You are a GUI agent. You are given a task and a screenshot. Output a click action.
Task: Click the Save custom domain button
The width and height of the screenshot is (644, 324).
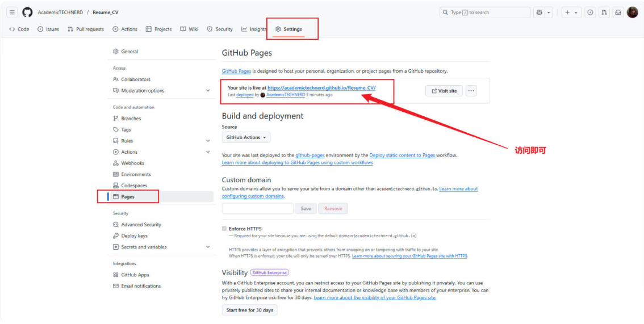pos(306,208)
